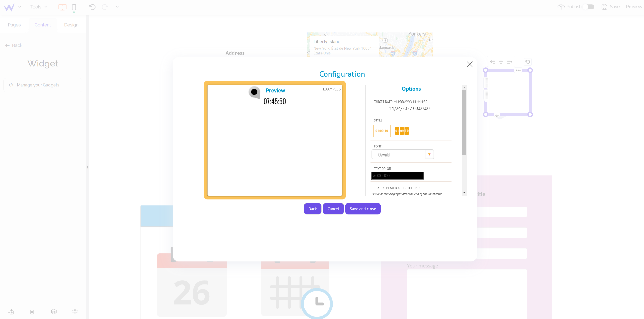Expand the Tools menu in top bar
The height and width of the screenshot is (319, 644).
[x=39, y=6]
